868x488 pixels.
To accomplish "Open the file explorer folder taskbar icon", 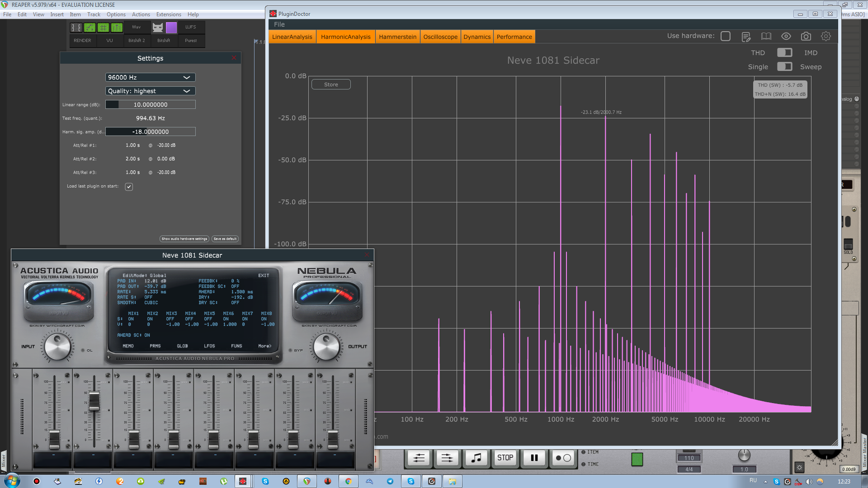I will click(452, 481).
